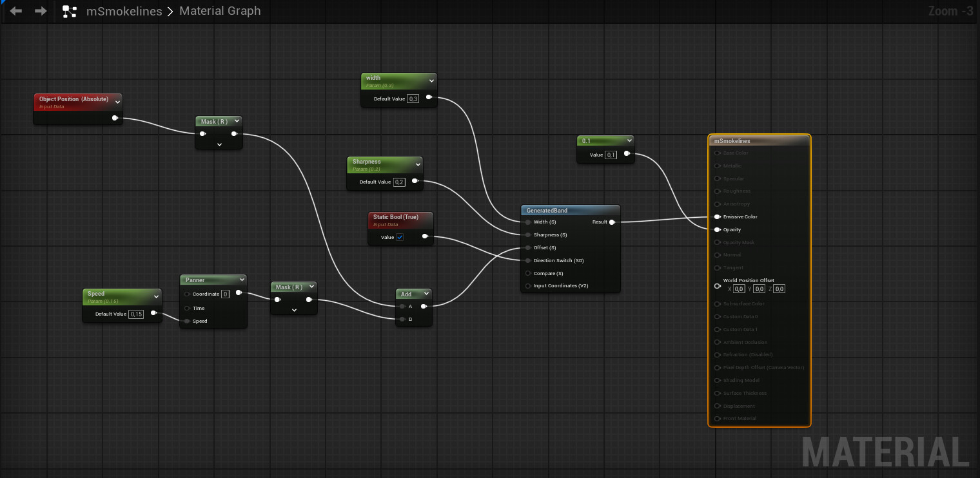Click GeneratedBand Result output pin
The height and width of the screenshot is (478, 980).
click(612, 222)
